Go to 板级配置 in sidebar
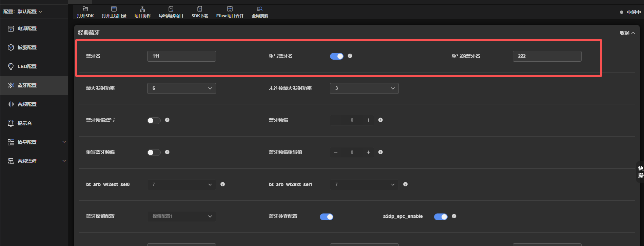The height and width of the screenshot is (246, 644). point(34,47)
